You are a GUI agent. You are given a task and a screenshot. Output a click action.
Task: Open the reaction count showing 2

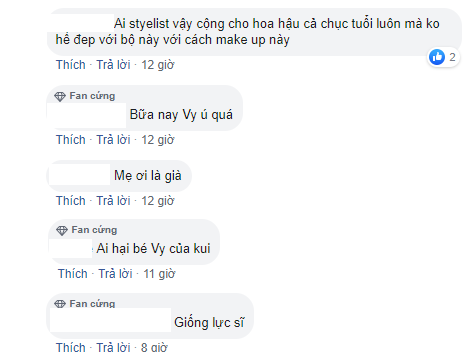(x=452, y=57)
